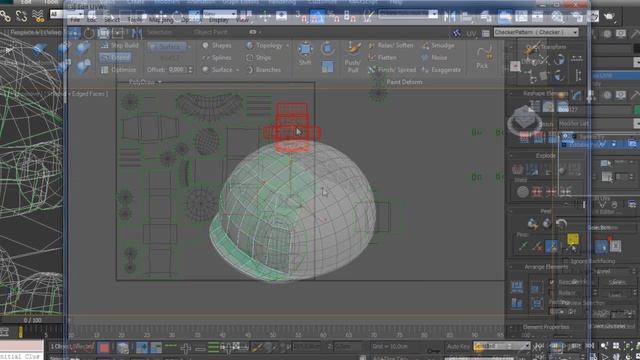Click the Surface draw tool with arrow
640x360 pixels.
click(x=221, y=70)
